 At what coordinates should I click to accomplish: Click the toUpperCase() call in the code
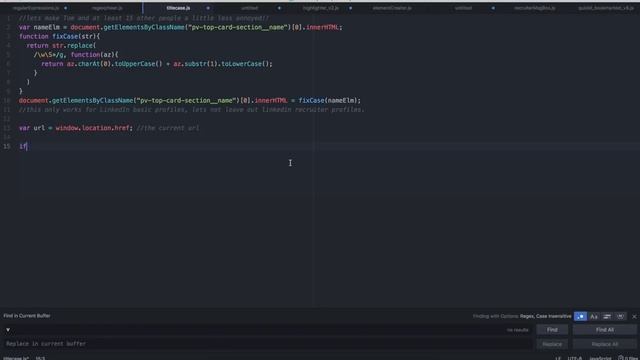(x=138, y=64)
